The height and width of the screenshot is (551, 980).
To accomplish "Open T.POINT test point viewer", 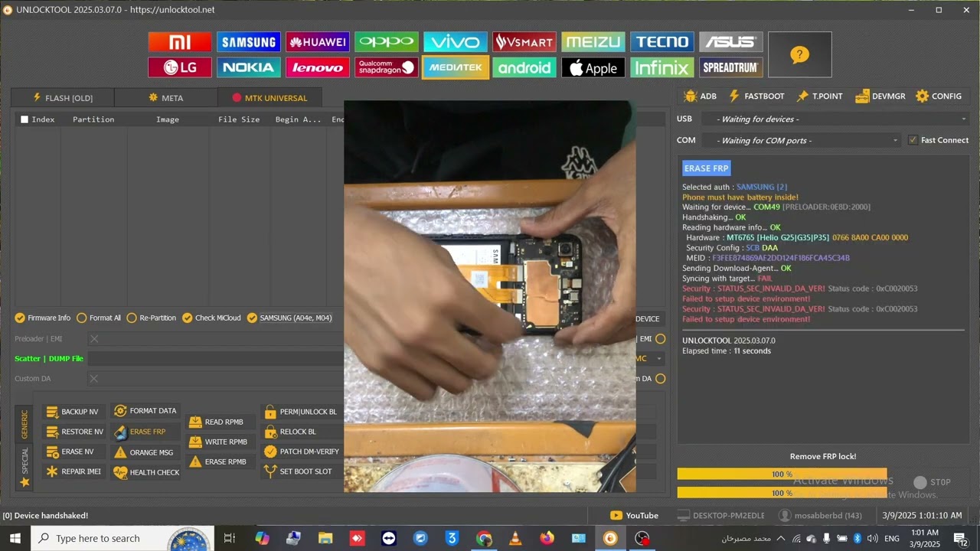I will (819, 96).
